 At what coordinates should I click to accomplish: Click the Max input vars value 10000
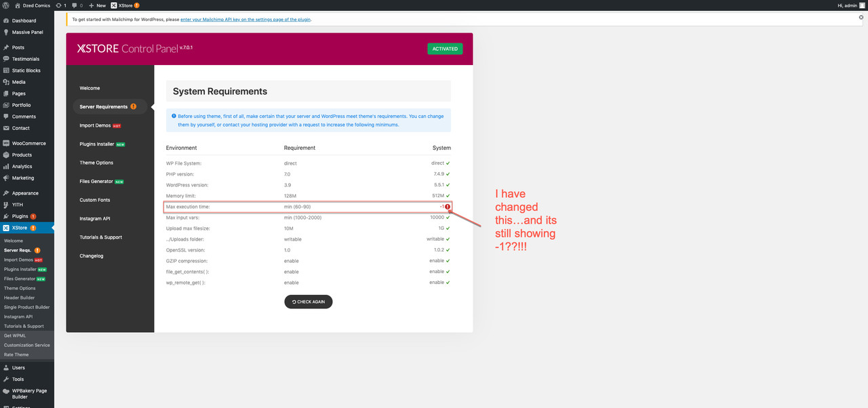437,218
